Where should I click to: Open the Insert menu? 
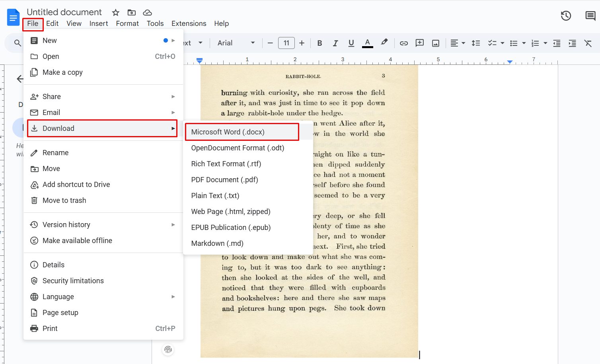(99, 23)
